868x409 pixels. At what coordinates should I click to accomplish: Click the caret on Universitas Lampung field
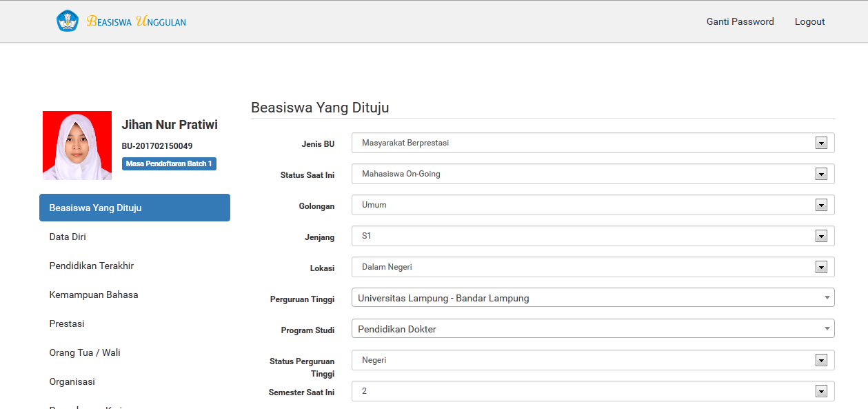pyautogui.click(x=827, y=298)
